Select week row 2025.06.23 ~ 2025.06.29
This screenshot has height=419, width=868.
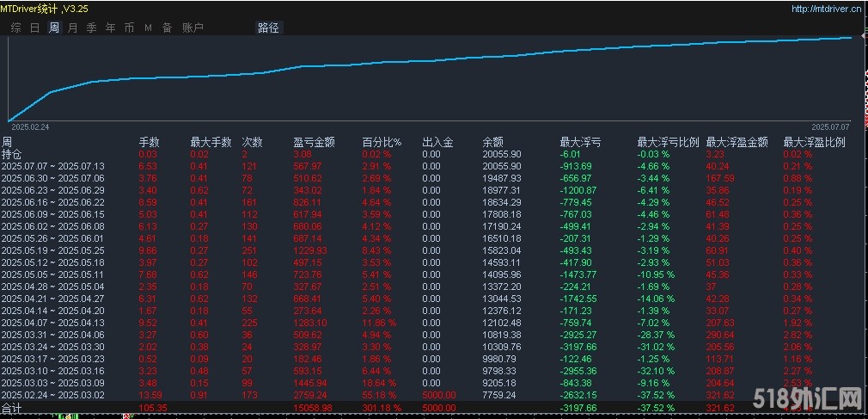click(x=434, y=190)
